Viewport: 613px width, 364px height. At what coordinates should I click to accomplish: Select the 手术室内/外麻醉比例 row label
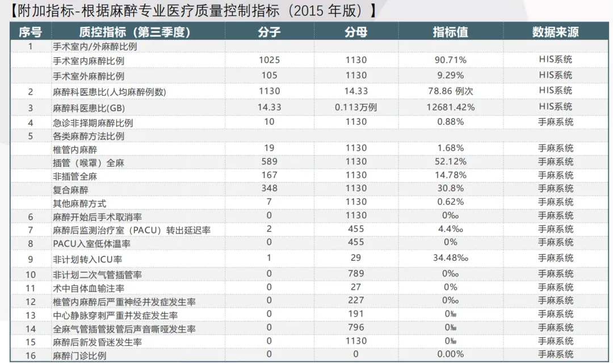click(x=95, y=46)
